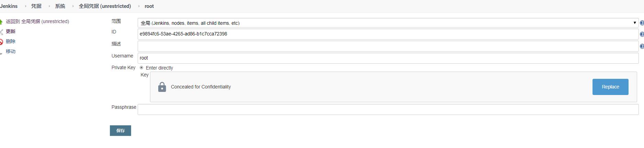The height and width of the screenshot is (148, 644).
Task: Open the 范围 scope dropdown
Action: tap(388, 23)
